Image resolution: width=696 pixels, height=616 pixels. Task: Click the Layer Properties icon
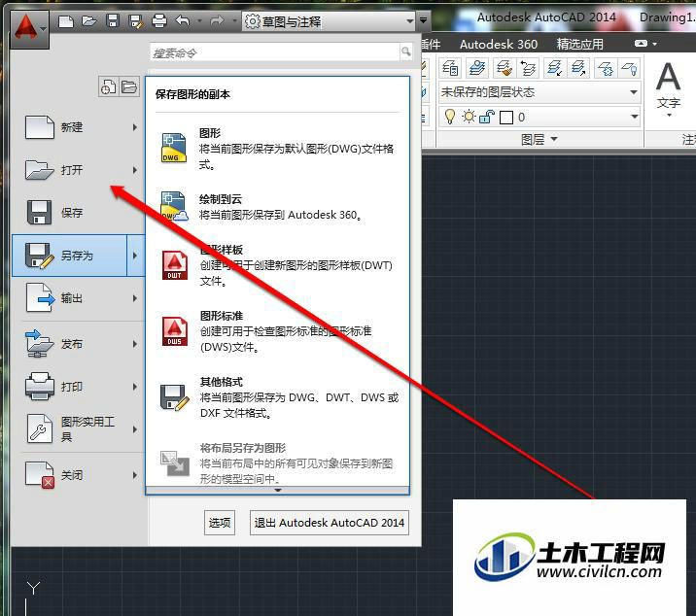coord(450,68)
